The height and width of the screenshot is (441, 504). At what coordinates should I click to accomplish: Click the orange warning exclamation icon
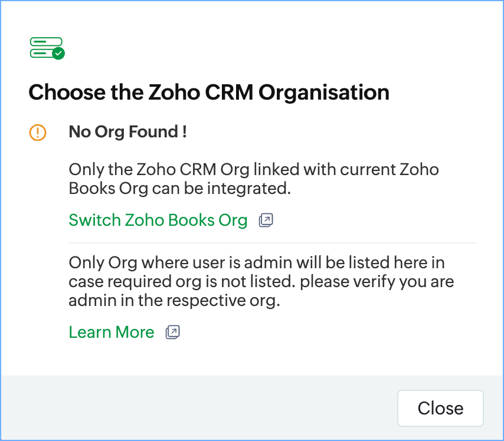point(37,133)
